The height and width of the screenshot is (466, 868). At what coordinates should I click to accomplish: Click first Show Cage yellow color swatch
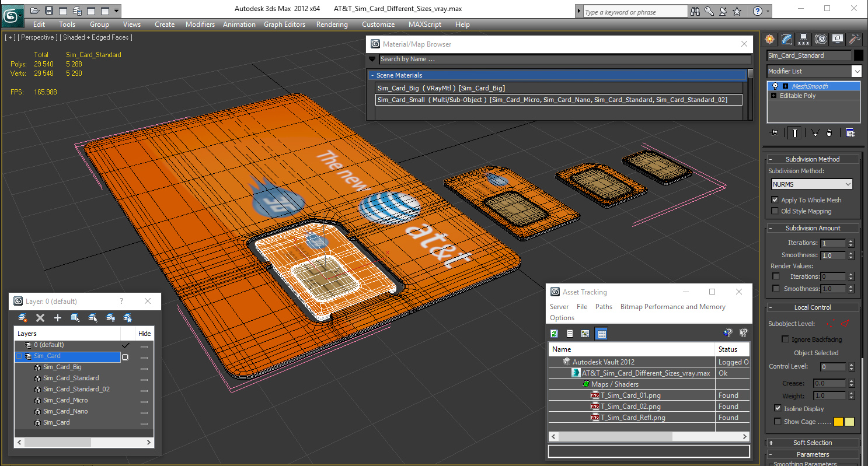coord(838,422)
